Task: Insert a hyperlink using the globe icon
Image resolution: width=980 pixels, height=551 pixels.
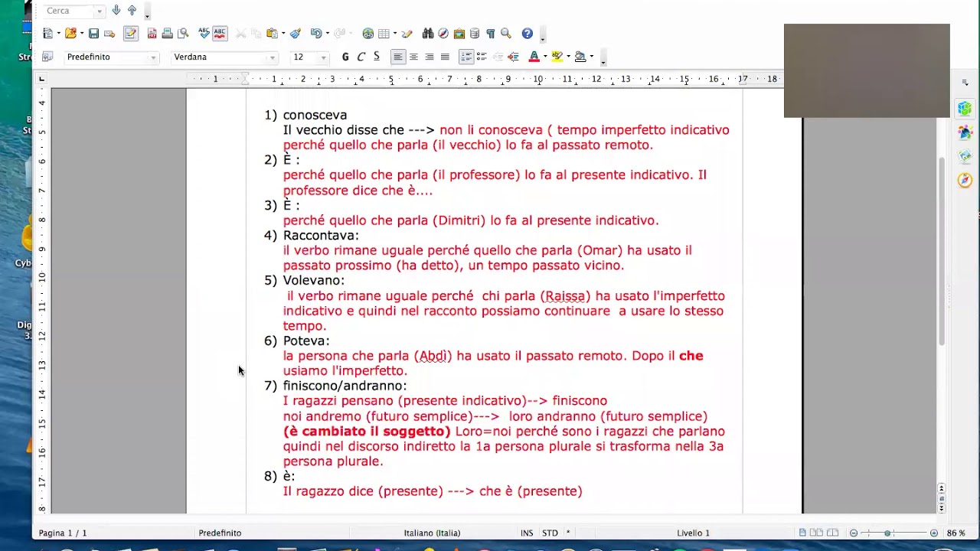Action: (x=368, y=34)
